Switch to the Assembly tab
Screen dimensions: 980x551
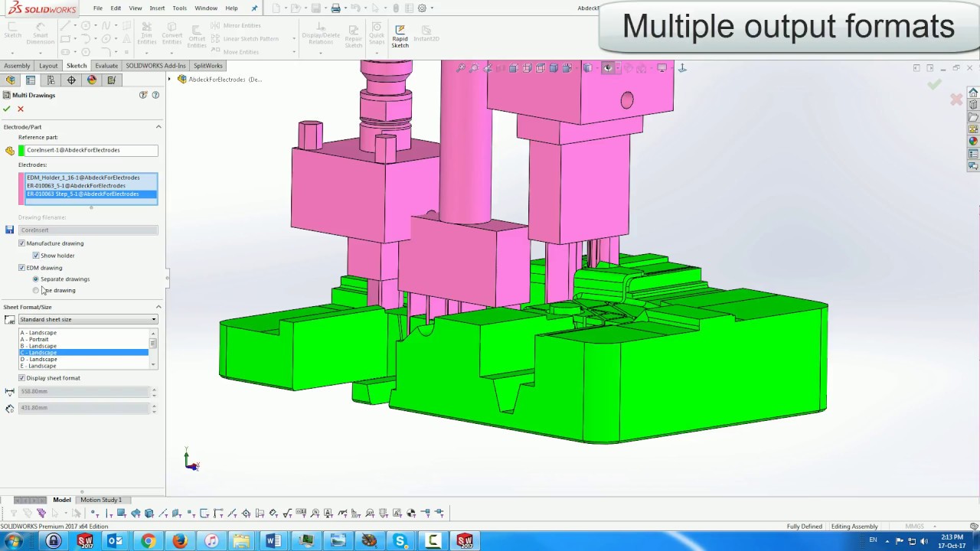(x=17, y=66)
